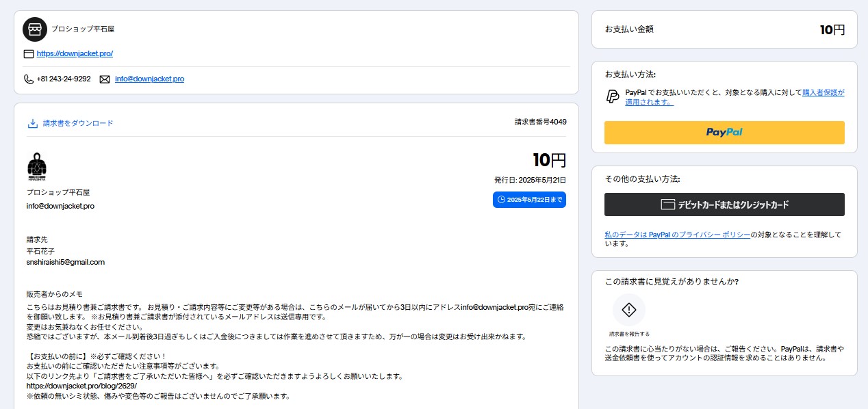Click the 請求書を報告する label
The image size is (868, 409).
pyautogui.click(x=628, y=334)
